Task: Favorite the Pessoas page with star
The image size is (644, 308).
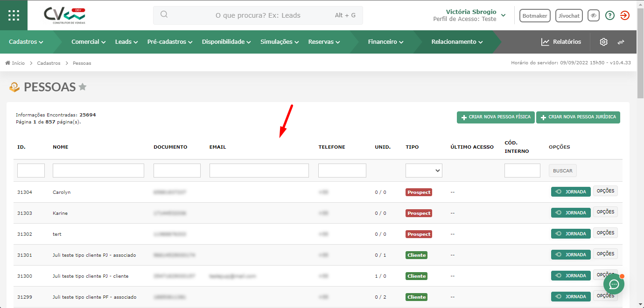Action: click(83, 87)
